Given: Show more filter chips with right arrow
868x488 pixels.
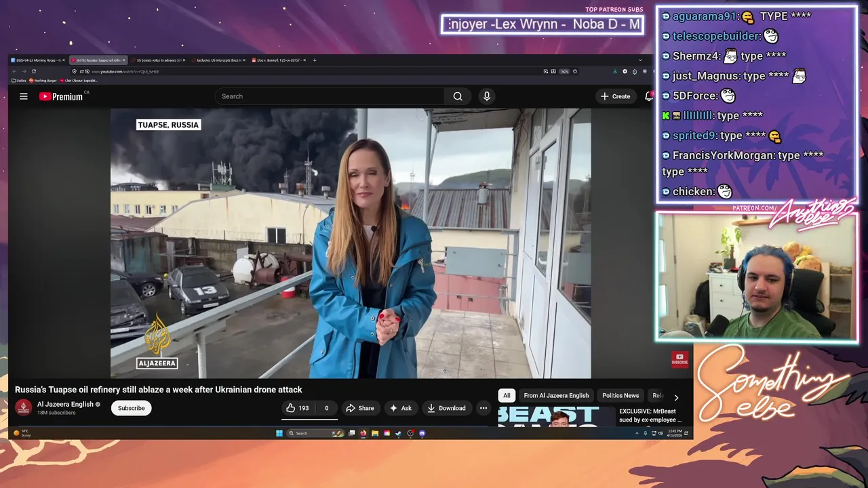Looking at the screenshot, I should (x=676, y=398).
